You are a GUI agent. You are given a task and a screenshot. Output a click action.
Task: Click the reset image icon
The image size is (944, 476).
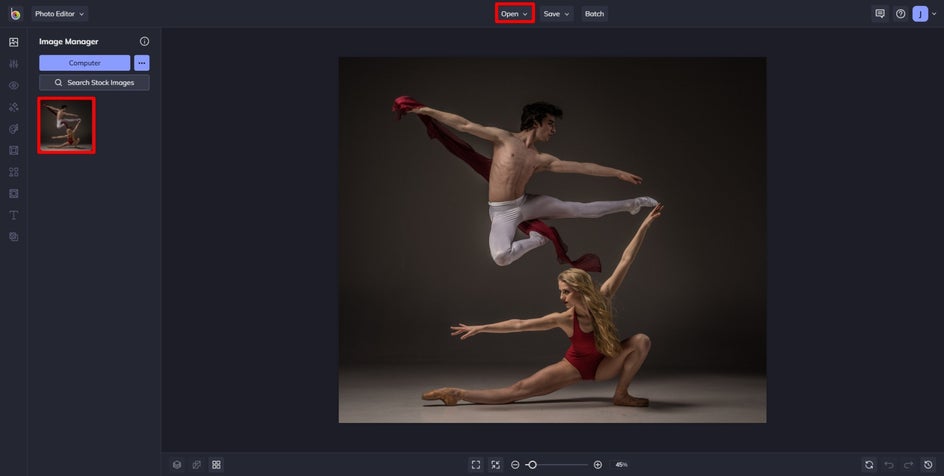[869, 465]
